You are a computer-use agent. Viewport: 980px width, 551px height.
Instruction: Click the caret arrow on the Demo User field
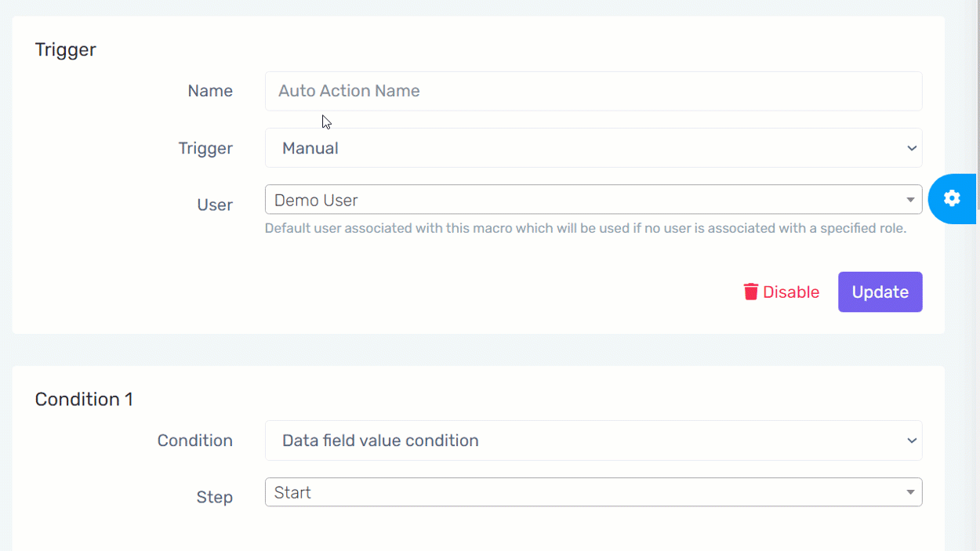tap(910, 200)
